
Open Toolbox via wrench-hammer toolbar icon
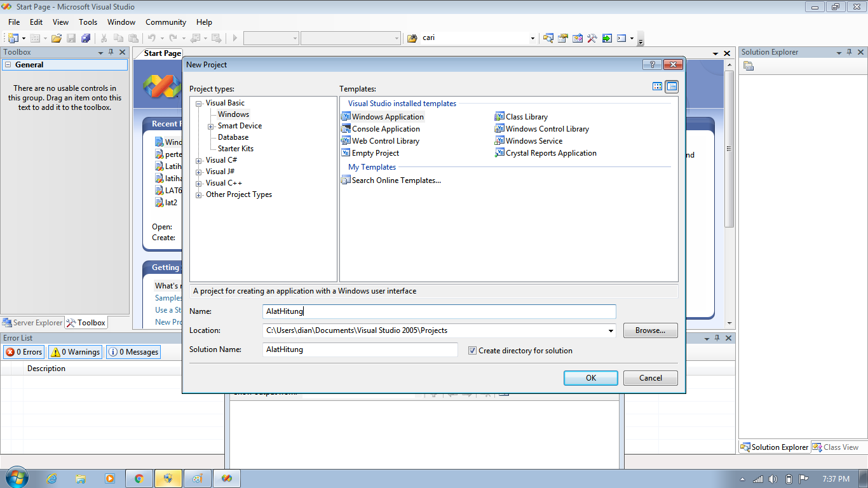(592, 38)
